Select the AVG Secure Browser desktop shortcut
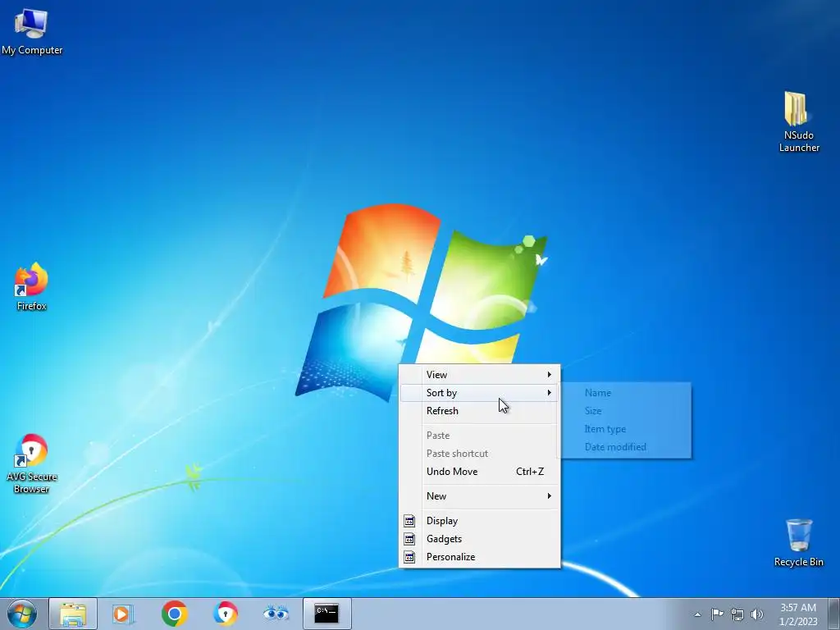 (31, 463)
